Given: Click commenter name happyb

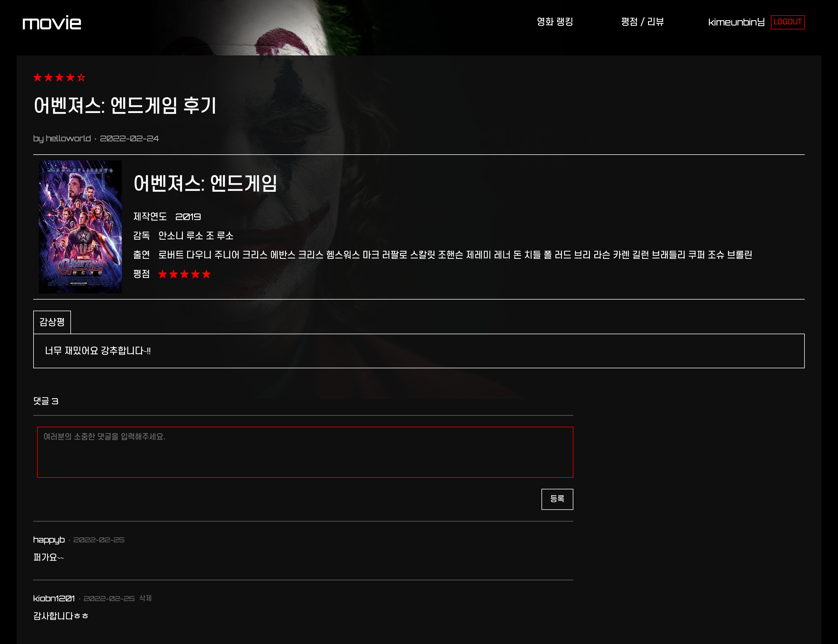Looking at the screenshot, I should point(49,540).
